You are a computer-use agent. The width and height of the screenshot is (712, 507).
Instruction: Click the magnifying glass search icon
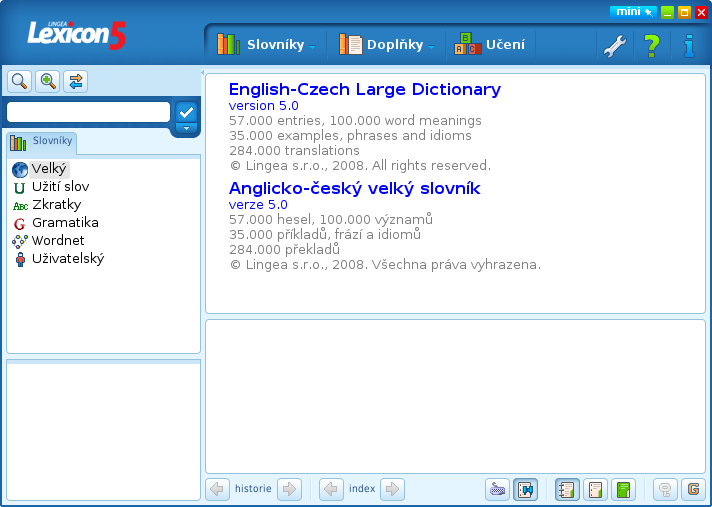click(x=19, y=81)
